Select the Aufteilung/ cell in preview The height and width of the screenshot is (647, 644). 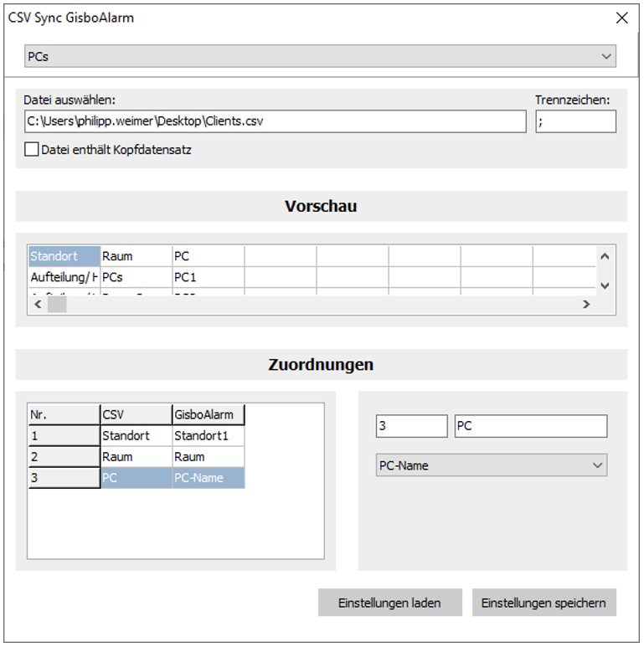pos(64,277)
